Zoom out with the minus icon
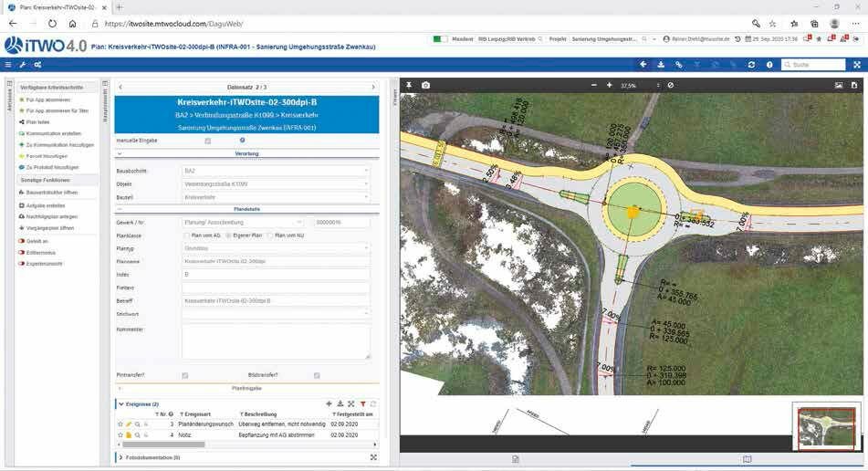This screenshot has height=471, width=868. click(593, 85)
